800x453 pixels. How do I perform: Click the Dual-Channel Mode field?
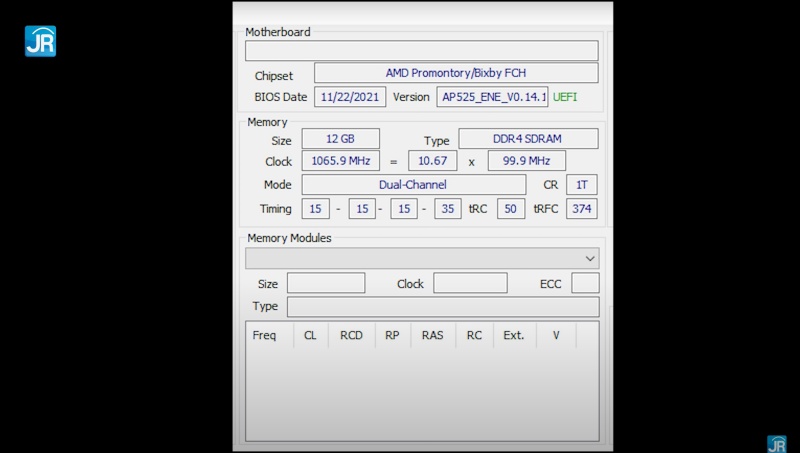click(413, 185)
